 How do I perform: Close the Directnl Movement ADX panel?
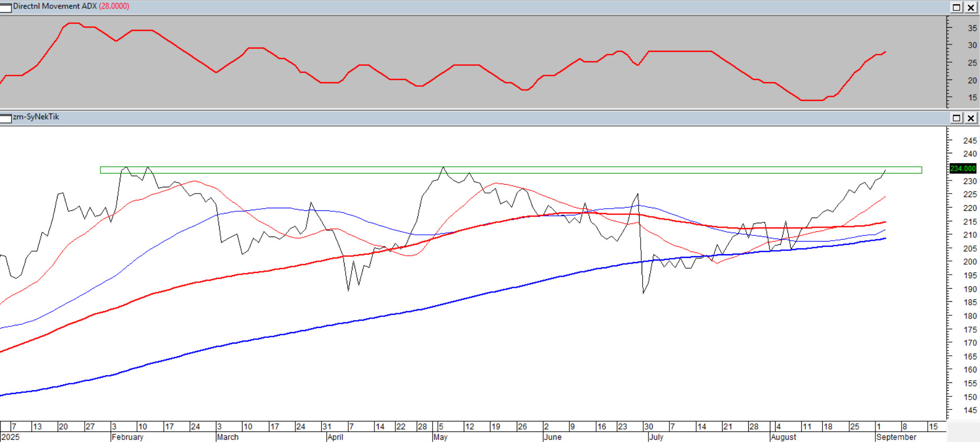point(971,7)
